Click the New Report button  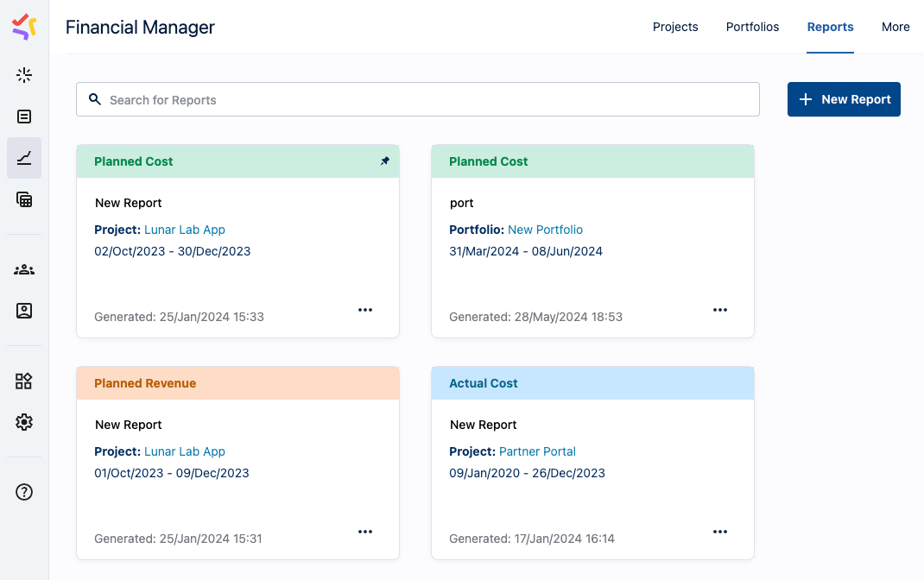coord(844,99)
